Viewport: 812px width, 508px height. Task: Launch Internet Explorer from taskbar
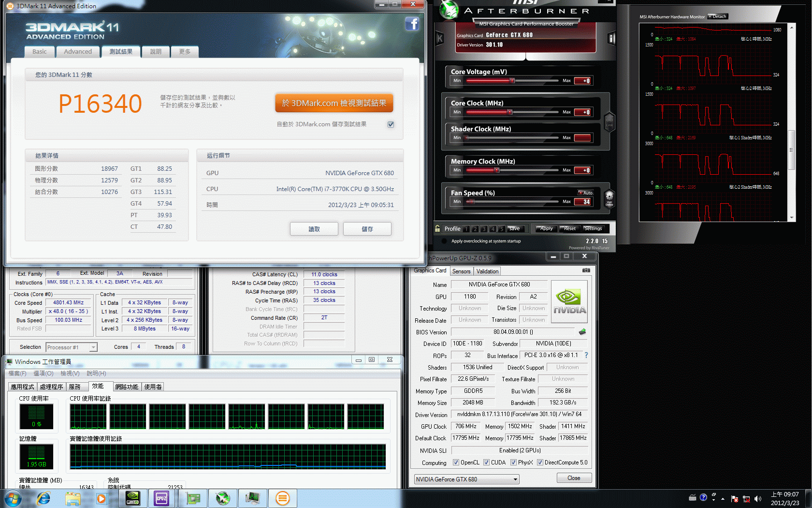pos(43,498)
